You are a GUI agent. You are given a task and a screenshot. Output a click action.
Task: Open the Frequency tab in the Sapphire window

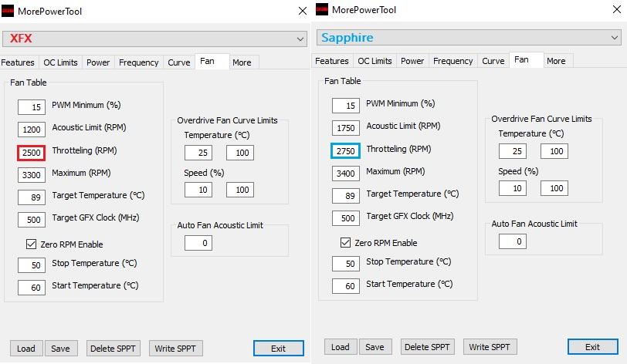[453, 61]
